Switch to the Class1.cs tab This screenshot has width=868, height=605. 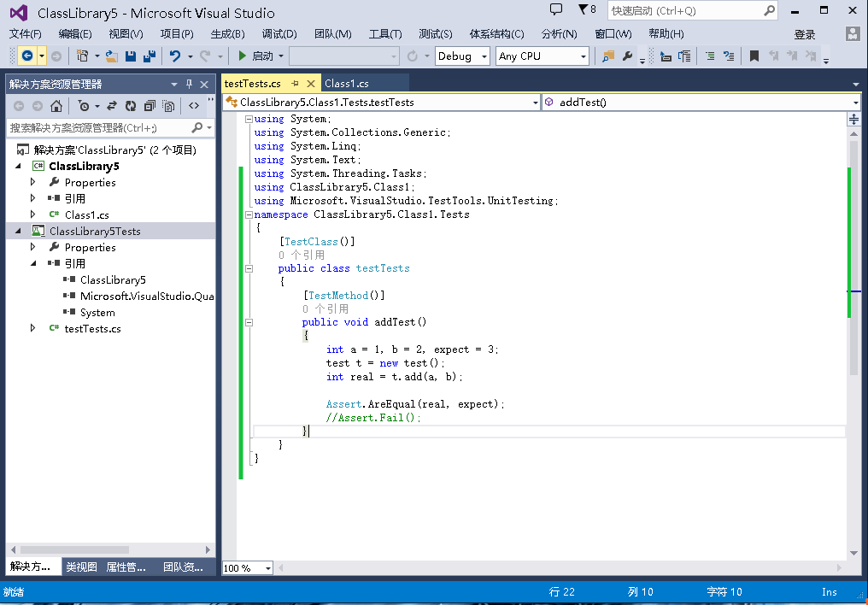(x=347, y=84)
